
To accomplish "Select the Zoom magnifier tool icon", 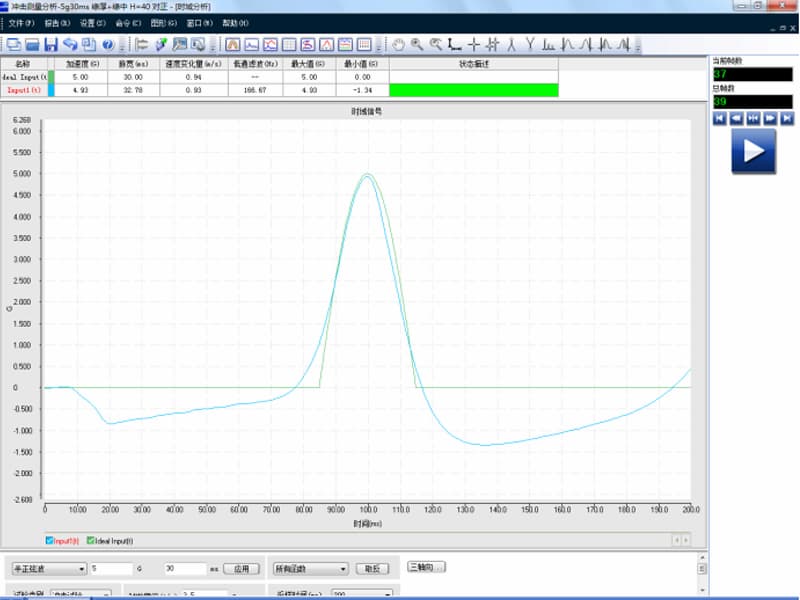I will [x=416, y=44].
